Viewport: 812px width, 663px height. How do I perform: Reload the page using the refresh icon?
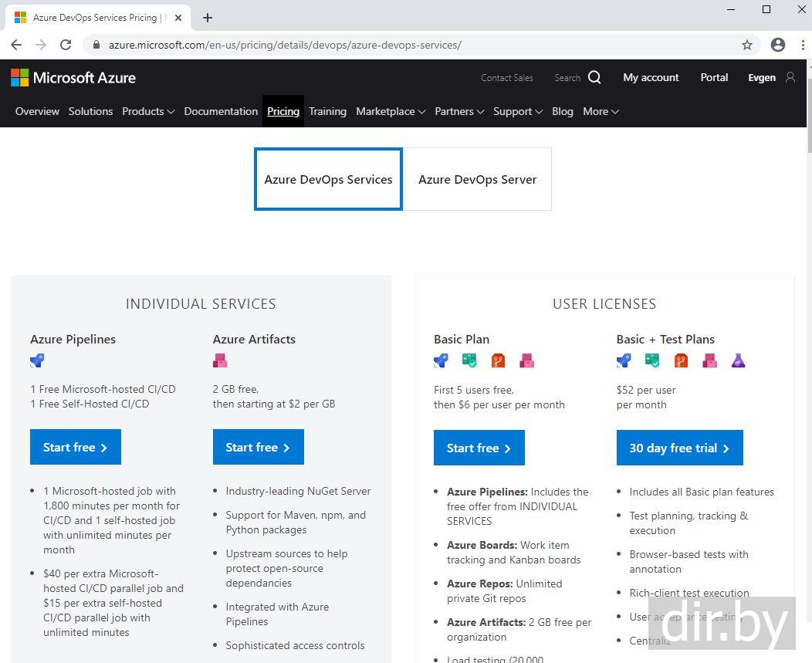[66, 45]
